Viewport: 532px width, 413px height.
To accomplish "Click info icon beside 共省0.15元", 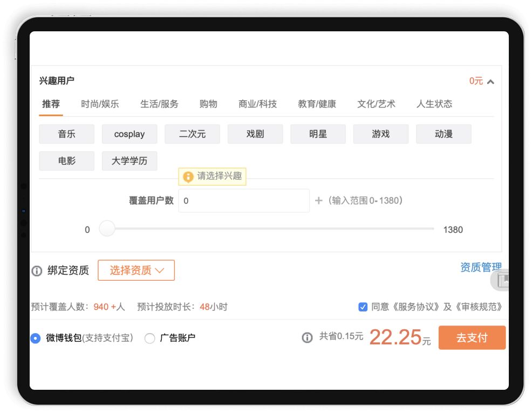I will (x=307, y=338).
